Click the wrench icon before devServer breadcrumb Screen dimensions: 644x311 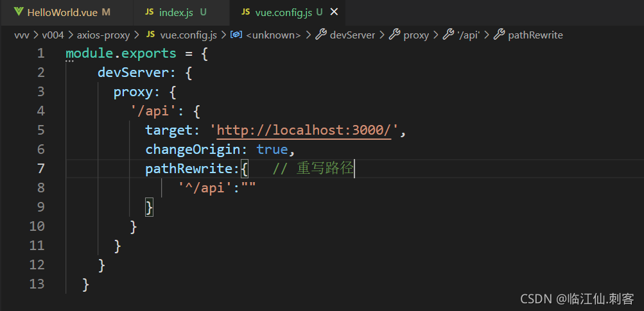click(x=321, y=35)
